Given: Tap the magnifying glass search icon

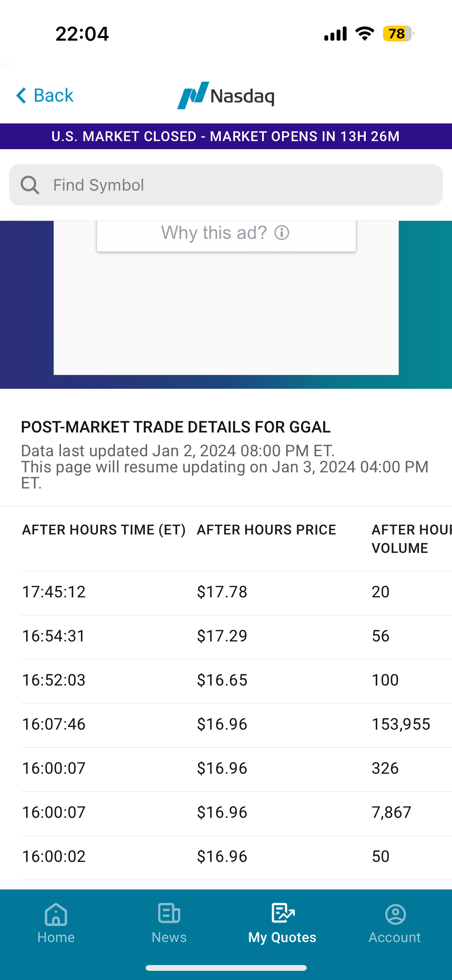Looking at the screenshot, I should 30,185.
